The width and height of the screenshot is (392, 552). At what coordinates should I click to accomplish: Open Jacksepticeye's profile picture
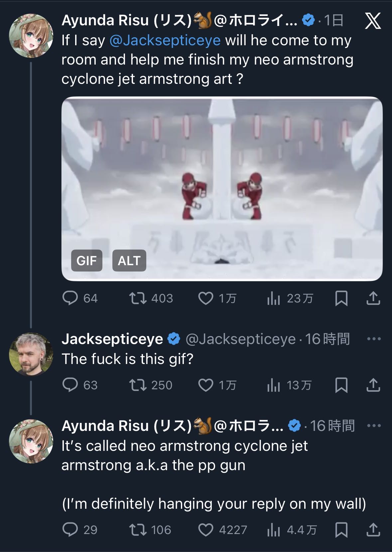(x=31, y=354)
